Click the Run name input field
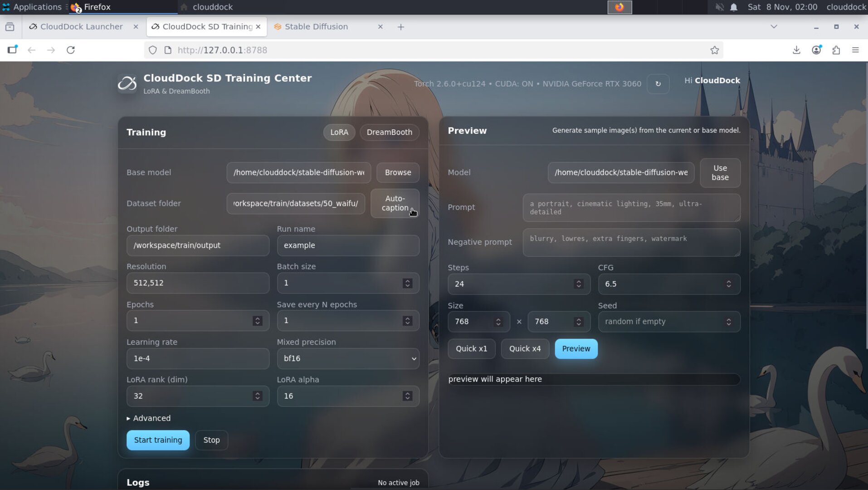The image size is (868, 490). 347,245
